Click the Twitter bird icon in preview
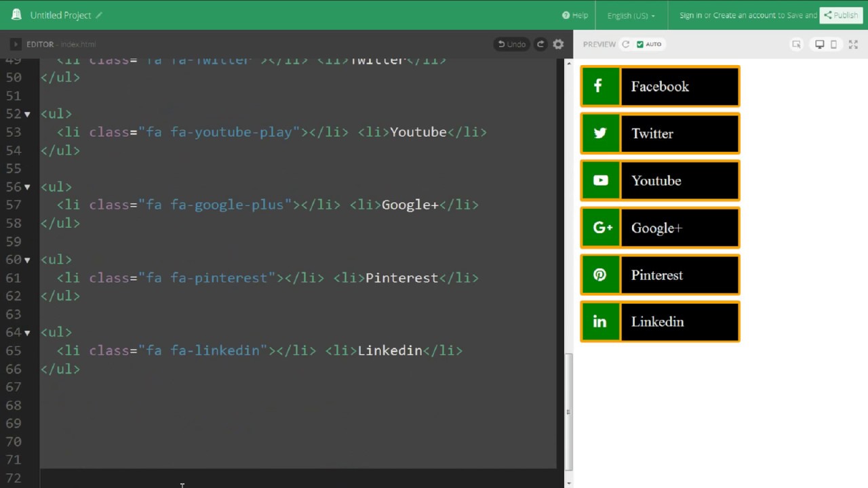The width and height of the screenshot is (868, 488). (600, 134)
